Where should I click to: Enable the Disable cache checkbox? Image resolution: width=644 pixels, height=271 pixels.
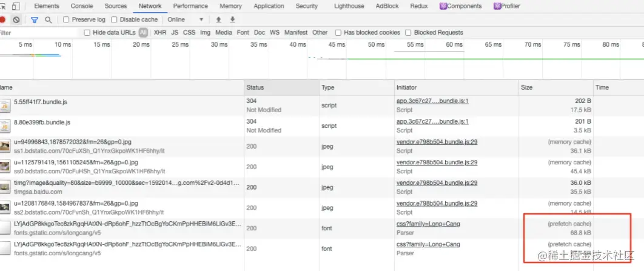click(114, 19)
